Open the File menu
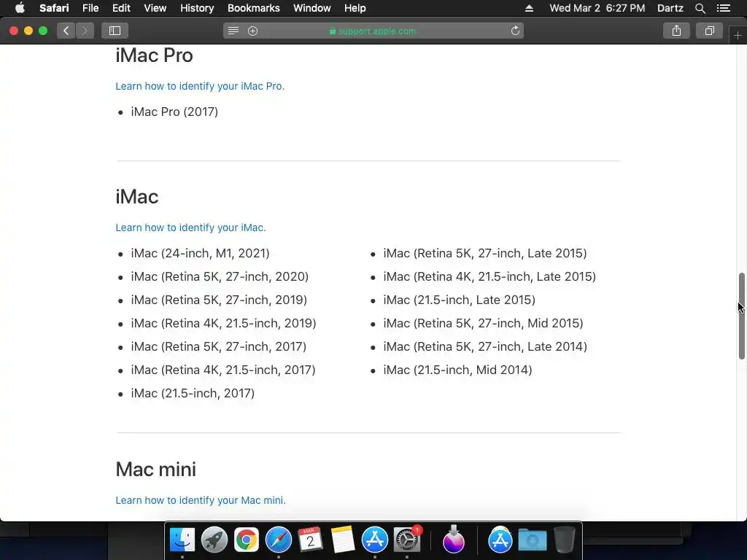 pos(90,8)
